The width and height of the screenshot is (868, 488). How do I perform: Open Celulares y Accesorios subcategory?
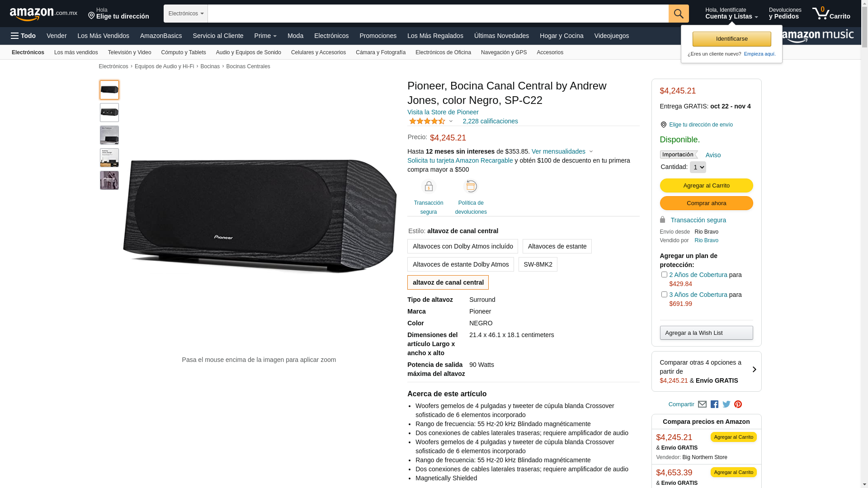[x=318, y=52]
